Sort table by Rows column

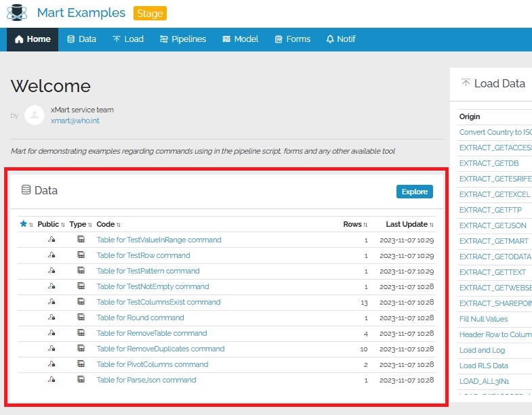coord(355,224)
